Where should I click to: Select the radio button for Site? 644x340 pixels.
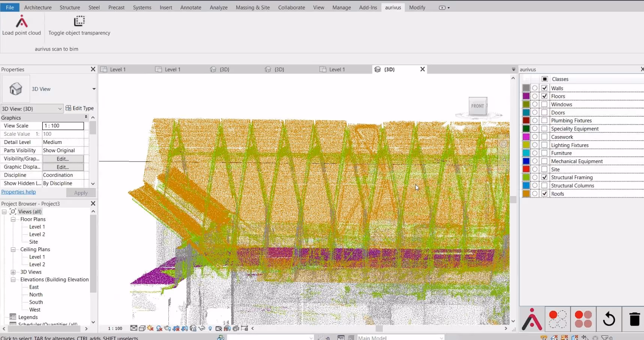[x=535, y=169]
